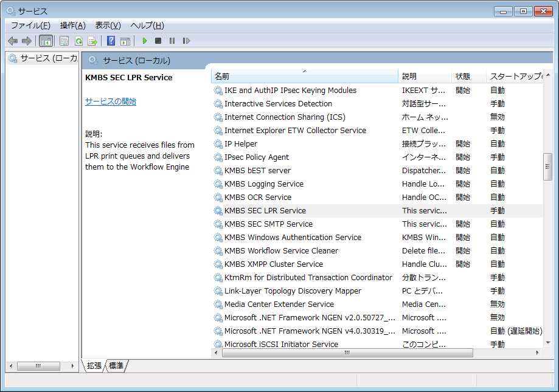559x392 pixels.
Task: Click the list's scroll down arrow
Action: [x=548, y=343]
